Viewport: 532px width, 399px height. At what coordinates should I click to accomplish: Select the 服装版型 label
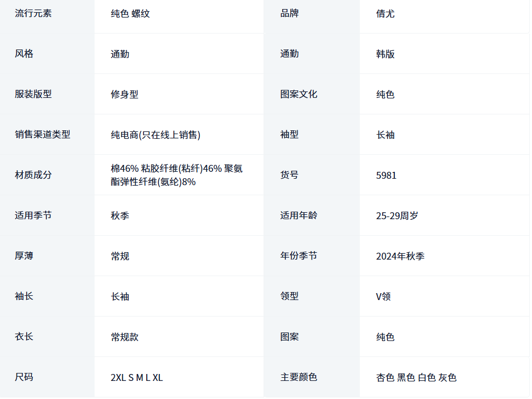33,94
